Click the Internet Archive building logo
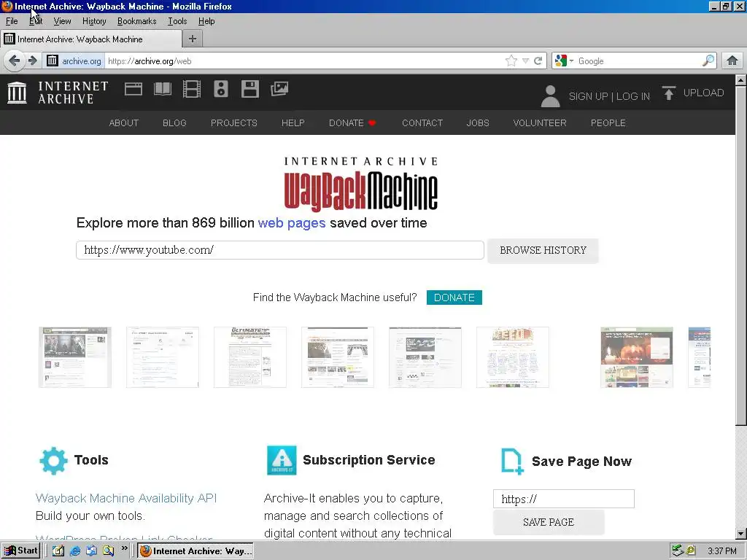This screenshot has height=560, width=747. coord(18,93)
